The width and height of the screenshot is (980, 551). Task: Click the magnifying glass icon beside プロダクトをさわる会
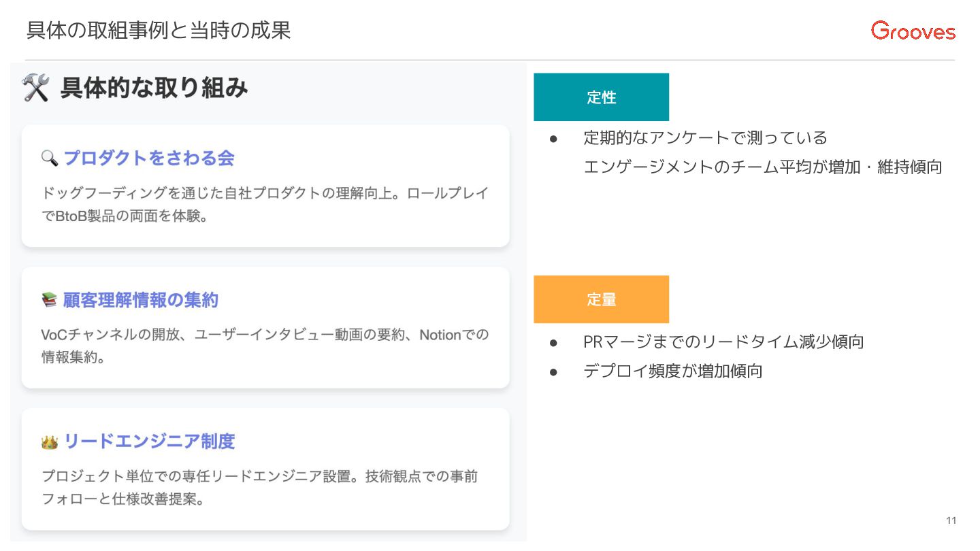(50, 158)
